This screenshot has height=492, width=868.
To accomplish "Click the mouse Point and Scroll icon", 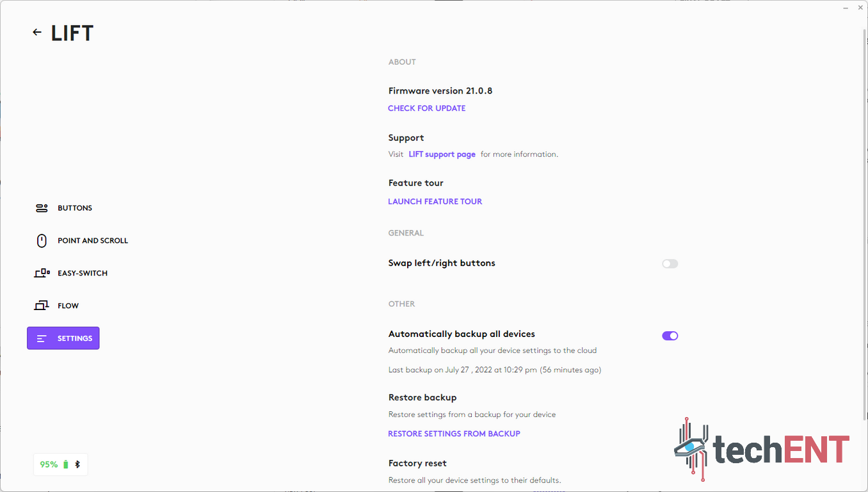I will click(42, 241).
